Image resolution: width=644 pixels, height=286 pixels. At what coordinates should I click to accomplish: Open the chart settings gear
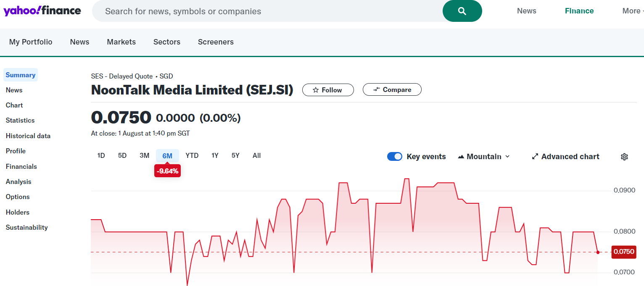[x=624, y=157]
